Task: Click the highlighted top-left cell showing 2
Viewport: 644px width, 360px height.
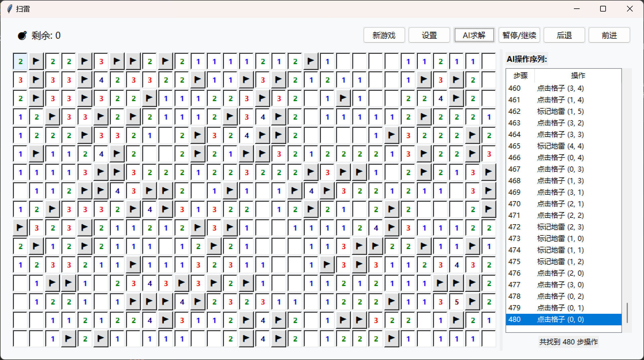Action: (20, 61)
